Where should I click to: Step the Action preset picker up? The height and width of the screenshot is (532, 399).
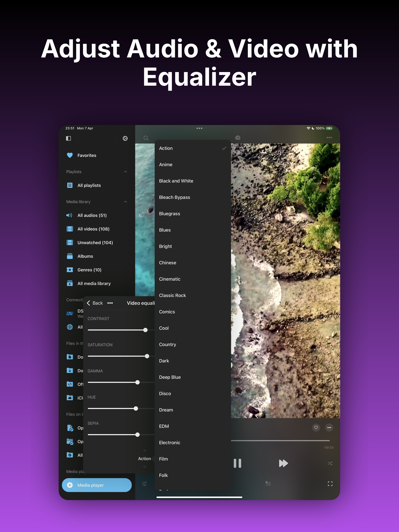[144, 450]
